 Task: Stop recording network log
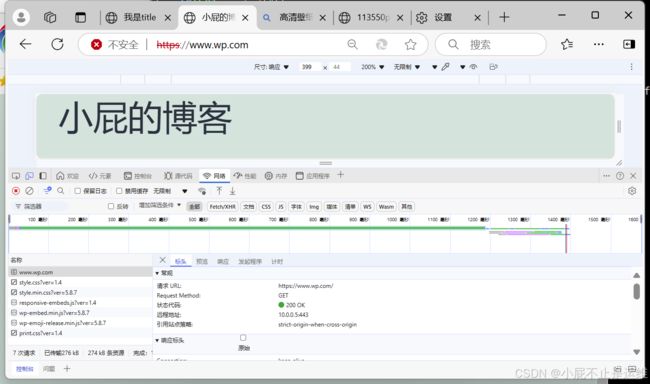click(16, 191)
